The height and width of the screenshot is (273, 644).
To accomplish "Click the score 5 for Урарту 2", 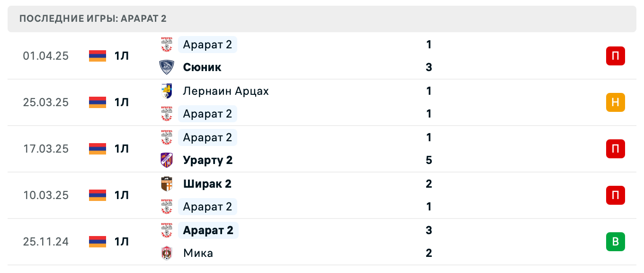I will pos(429,160).
